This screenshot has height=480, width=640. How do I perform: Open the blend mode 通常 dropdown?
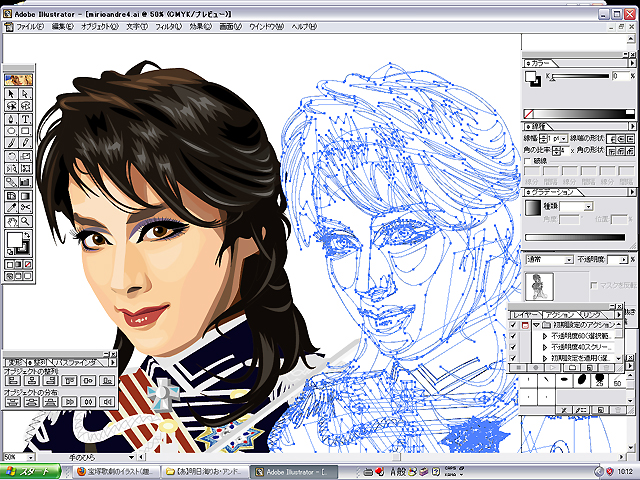click(x=568, y=259)
